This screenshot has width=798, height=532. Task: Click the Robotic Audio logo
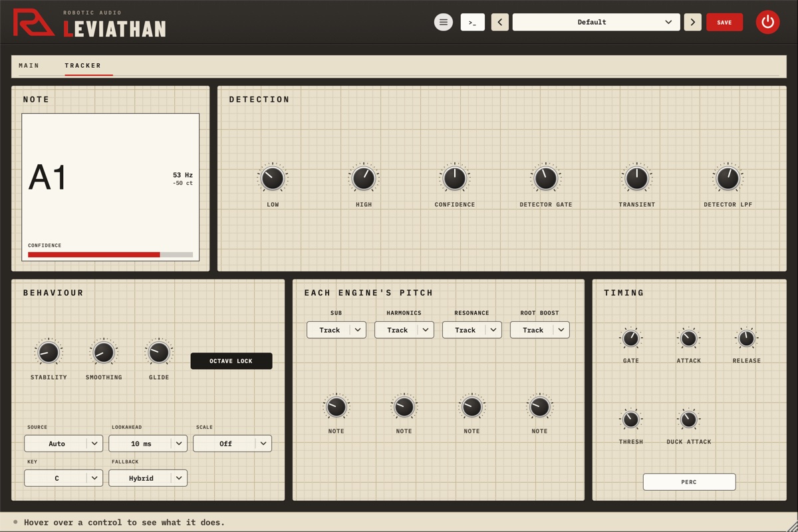coord(34,22)
